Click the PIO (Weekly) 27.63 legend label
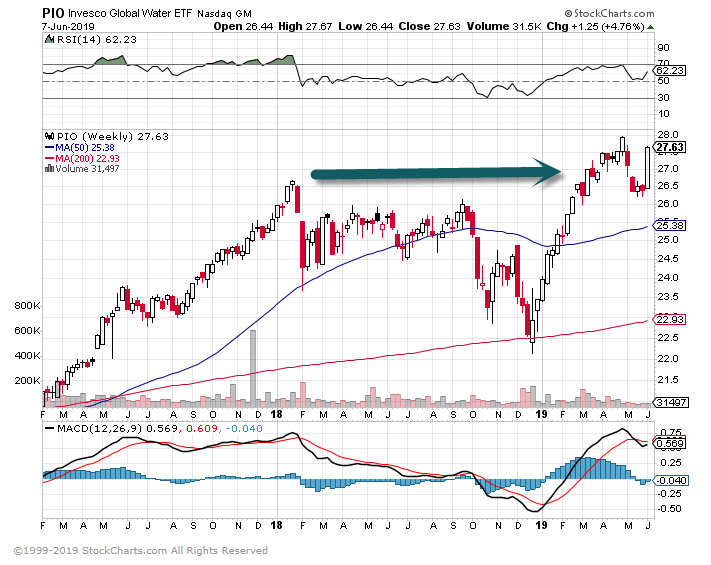The height and width of the screenshot is (565, 711). click(112, 136)
